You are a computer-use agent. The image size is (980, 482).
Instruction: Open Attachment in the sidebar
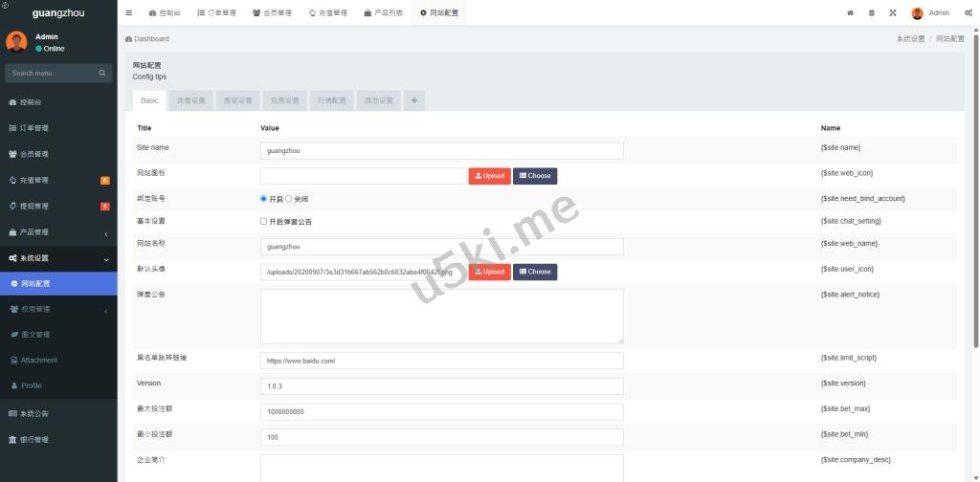(x=38, y=361)
